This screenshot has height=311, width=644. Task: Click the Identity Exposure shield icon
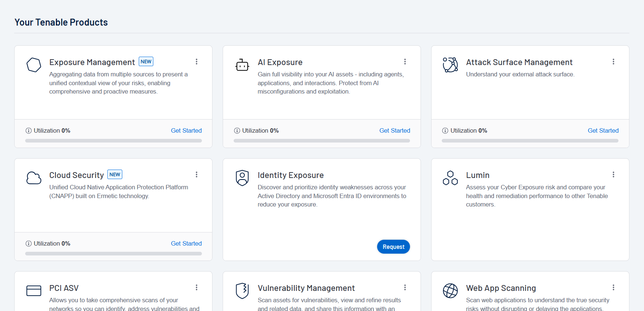coord(242,178)
